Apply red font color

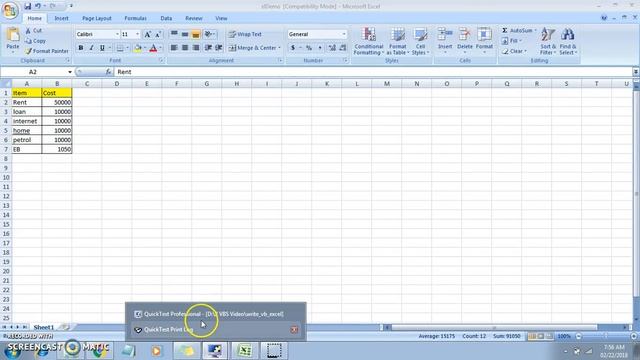pyautogui.click(x=153, y=48)
